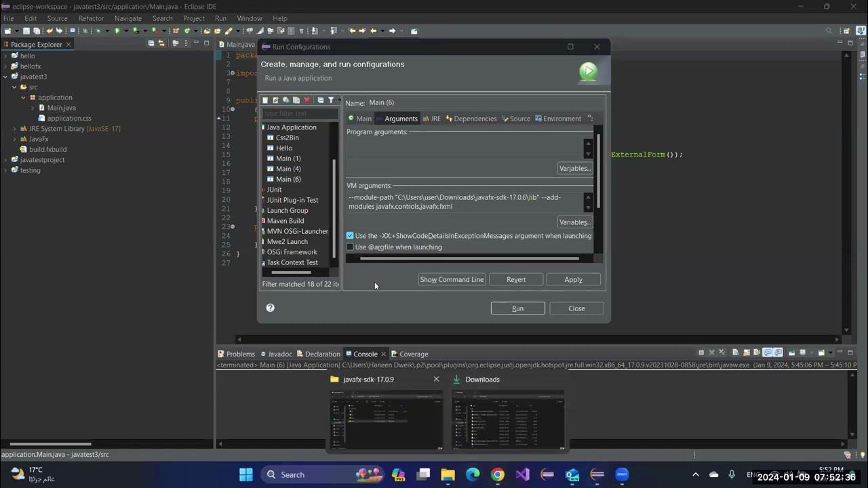
Task: Click the Save icon in Eclipse toolbar
Action: point(26,30)
